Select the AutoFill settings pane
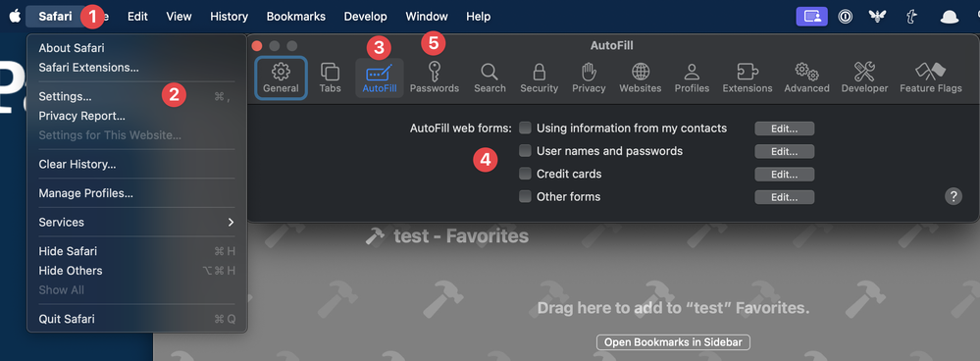 click(x=380, y=77)
